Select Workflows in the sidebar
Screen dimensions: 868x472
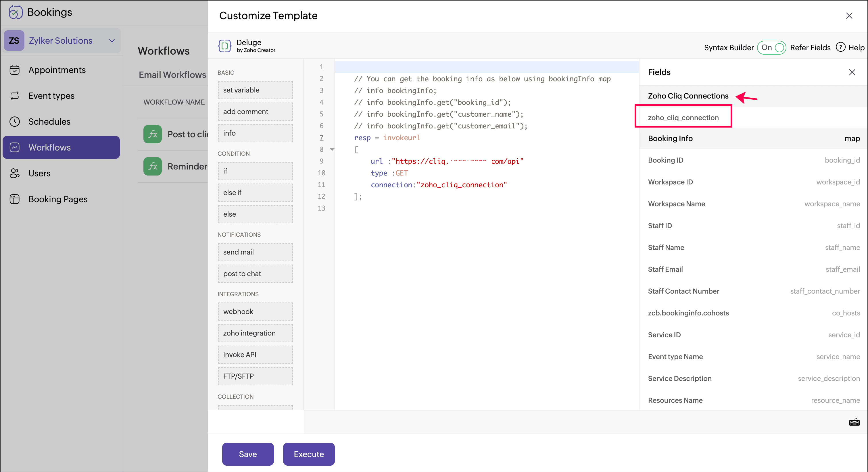(61, 147)
